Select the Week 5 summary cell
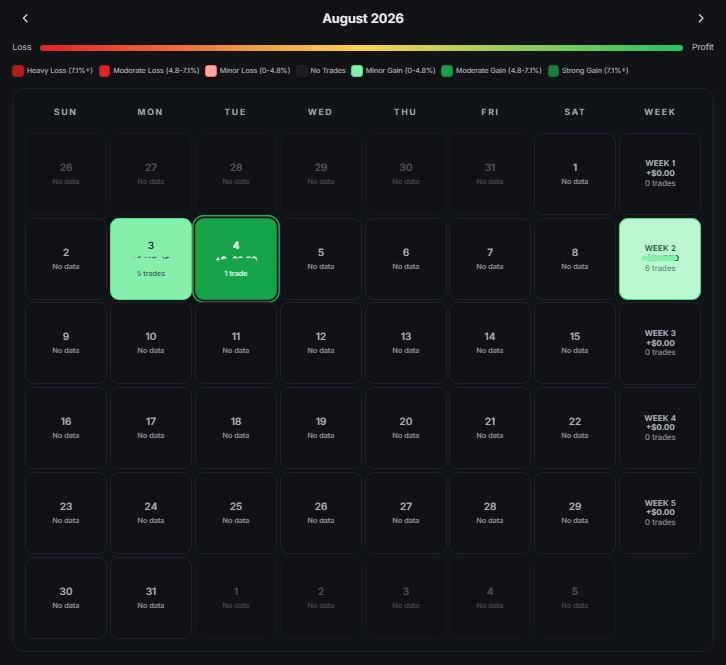This screenshot has height=665, width=726. (660, 513)
